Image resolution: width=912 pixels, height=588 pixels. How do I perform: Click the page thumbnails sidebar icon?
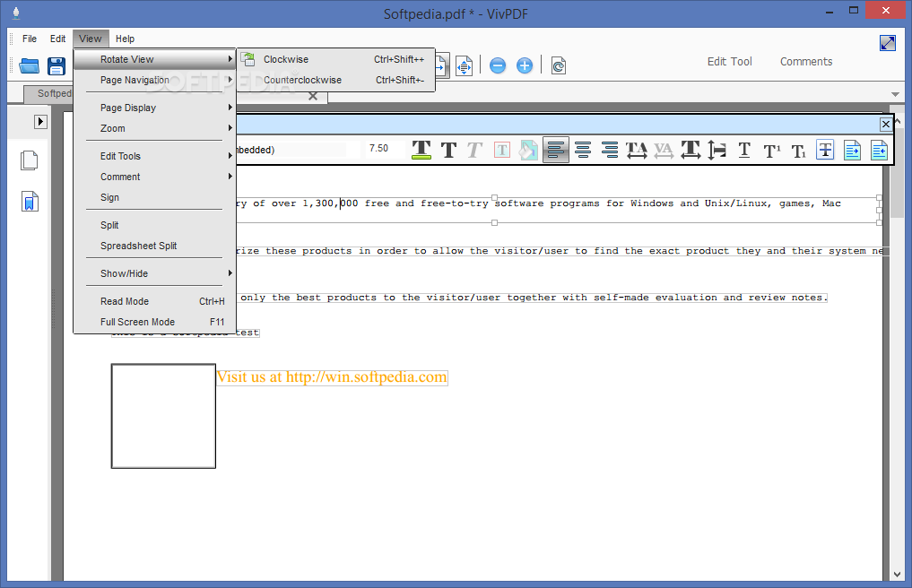tap(29, 160)
